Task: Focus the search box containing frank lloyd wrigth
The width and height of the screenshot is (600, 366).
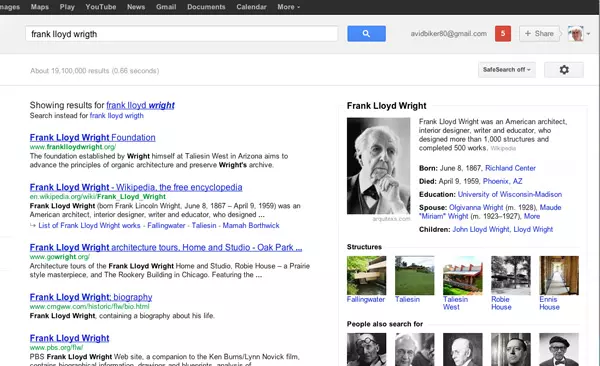Action: tap(181, 34)
